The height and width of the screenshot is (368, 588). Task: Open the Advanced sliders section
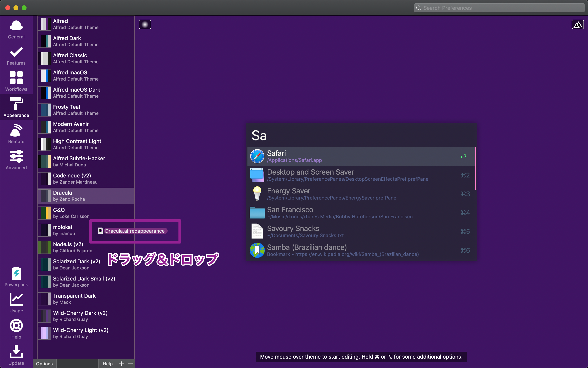click(16, 160)
